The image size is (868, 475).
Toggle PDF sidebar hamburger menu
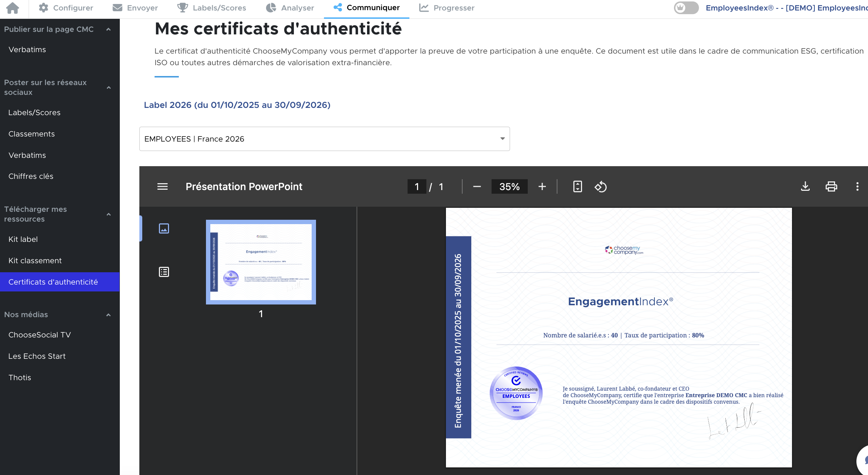[x=163, y=187]
